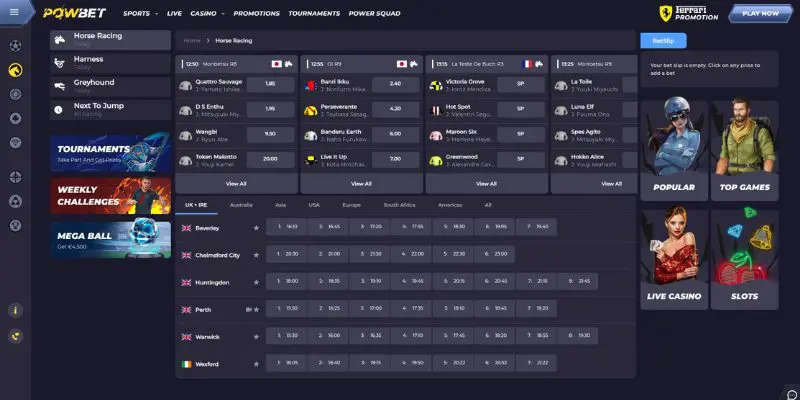800x400 pixels.
Task: Favorite Warwick with its star
Action: 256,337
